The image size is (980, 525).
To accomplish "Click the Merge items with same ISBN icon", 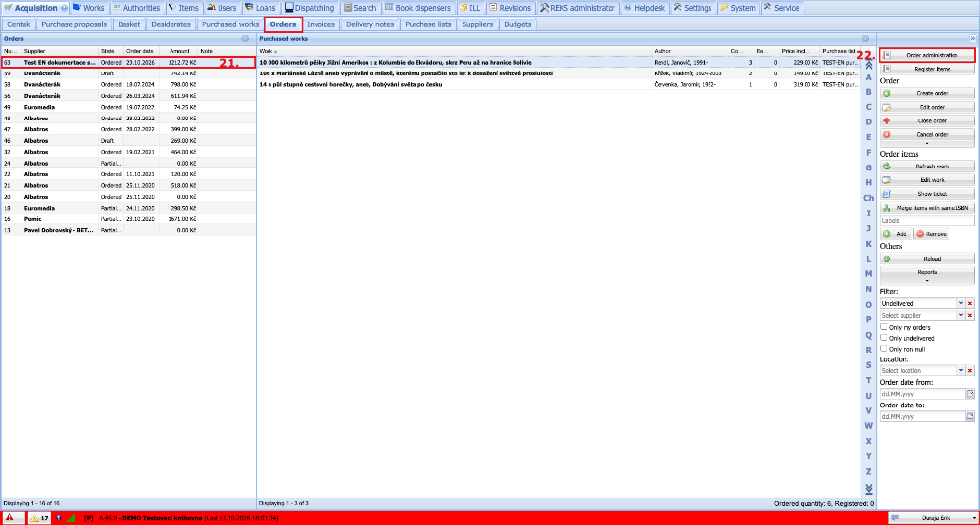I will pyautogui.click(x=886, y=208).
